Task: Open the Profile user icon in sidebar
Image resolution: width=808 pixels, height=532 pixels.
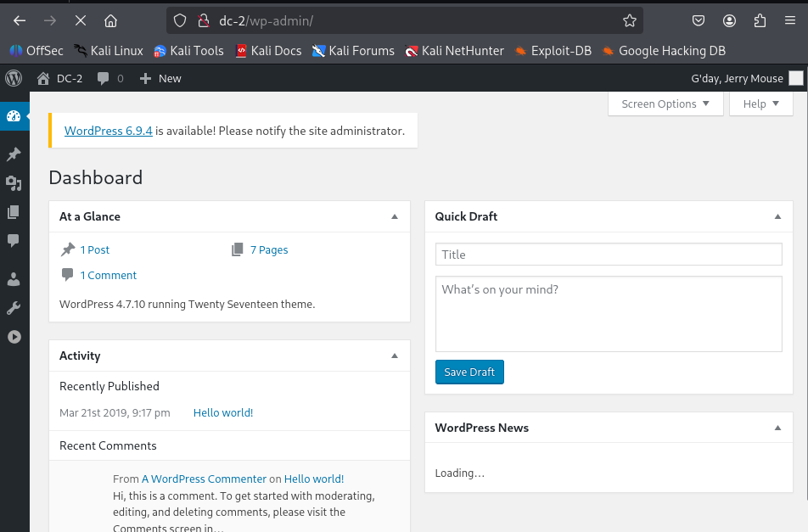Action: pyautogui.click(x=14, y=279)
